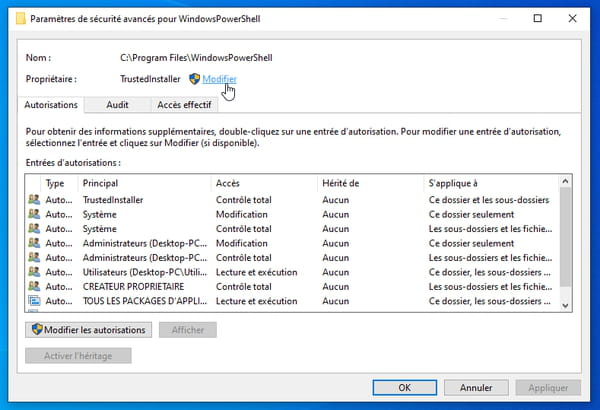
Task: Click the permission list scroll up arrow
Action: [565, 181]
